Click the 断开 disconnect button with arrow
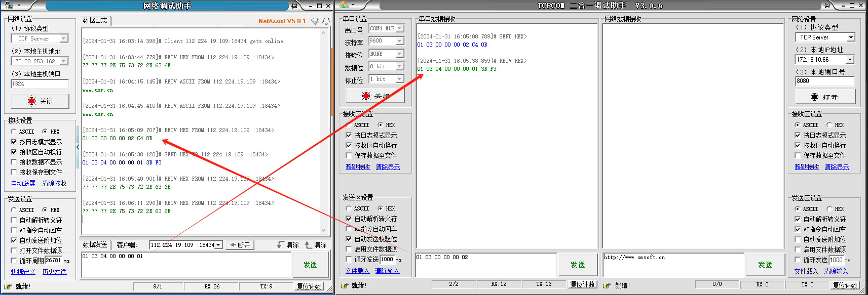This screenshot has height=295, width=868. pyautogui.click(x=240, y=245)
